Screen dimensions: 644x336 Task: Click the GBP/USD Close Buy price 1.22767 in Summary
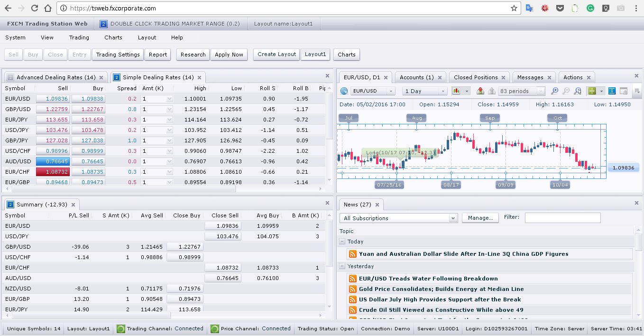[x=184, y=247]
